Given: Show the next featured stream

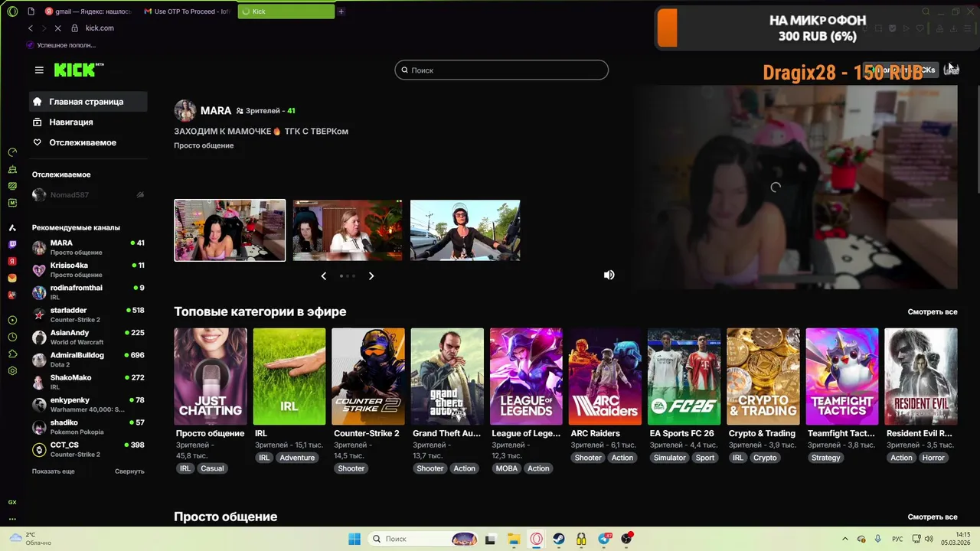Looking at the screenshot, I should point(371,275).
